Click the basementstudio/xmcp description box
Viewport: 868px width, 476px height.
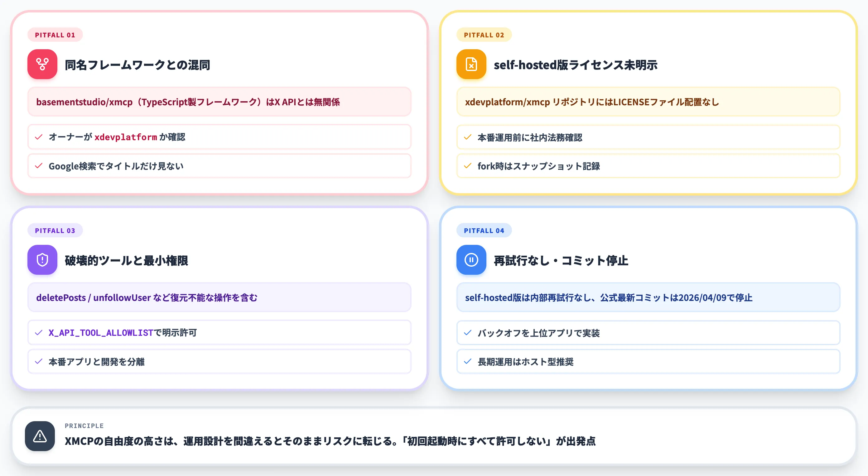[219, 102]
